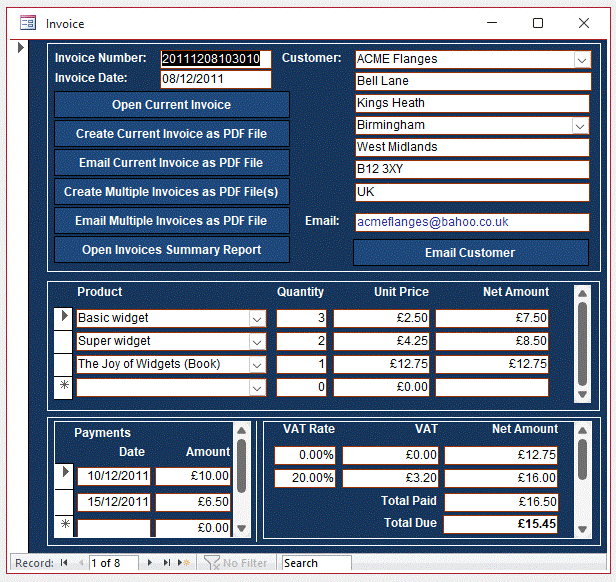This screenshot has height=582, width=616.
Task: Click Basic widget net amount £7.50
Action: [492, 318]
